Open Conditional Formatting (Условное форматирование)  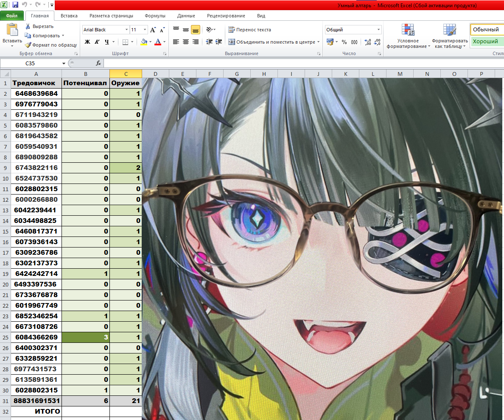pyautogui.click(x=408, y=36)
